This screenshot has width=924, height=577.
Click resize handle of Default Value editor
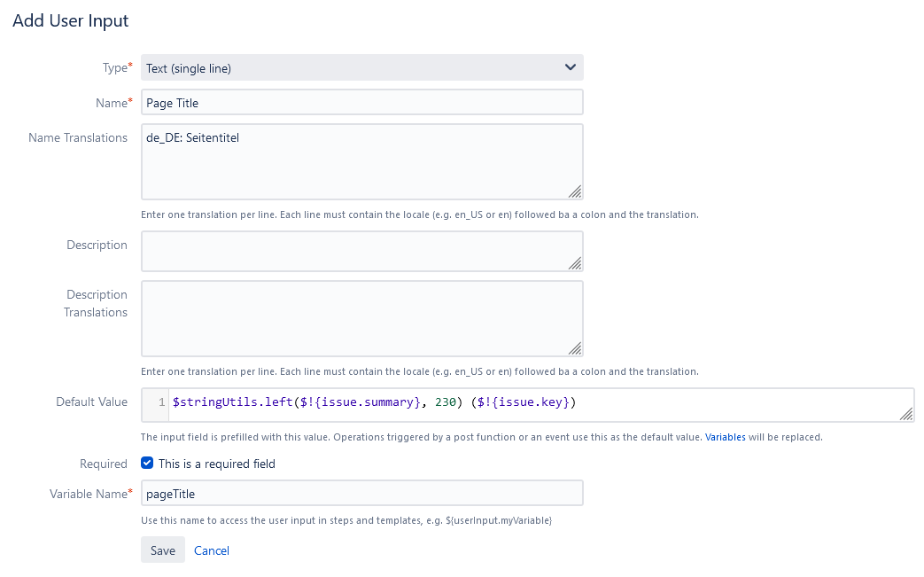tap(906, 414)
